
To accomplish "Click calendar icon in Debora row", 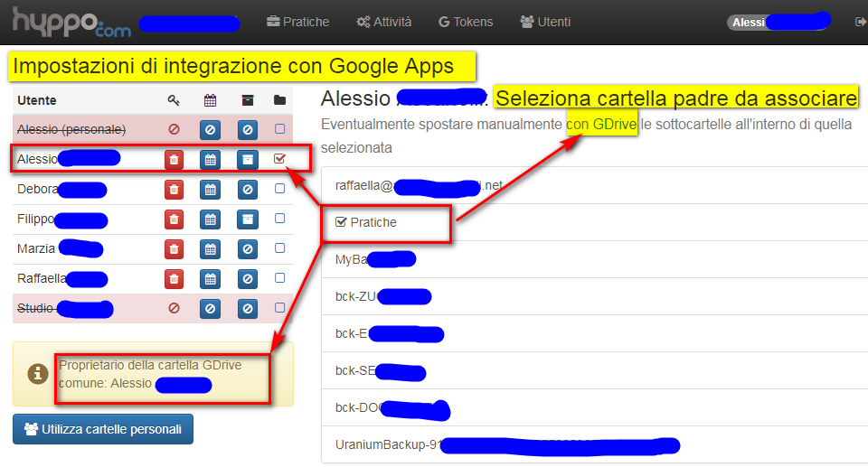I will 211,190.
